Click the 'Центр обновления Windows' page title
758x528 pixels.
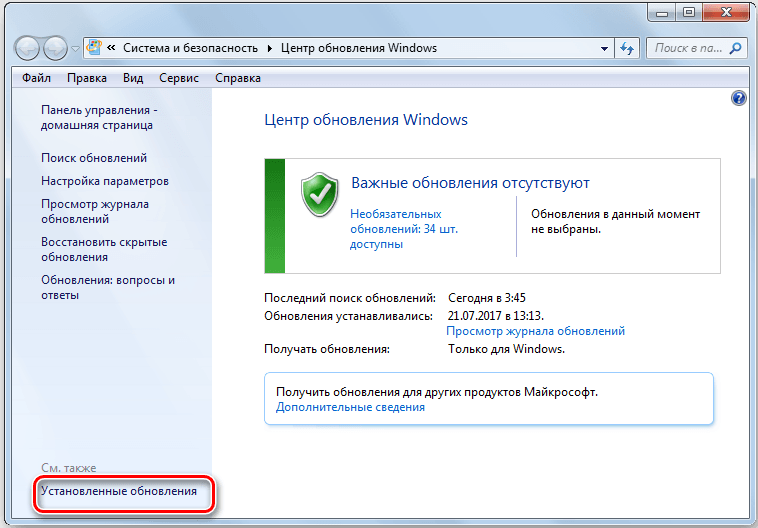[366, 120]
